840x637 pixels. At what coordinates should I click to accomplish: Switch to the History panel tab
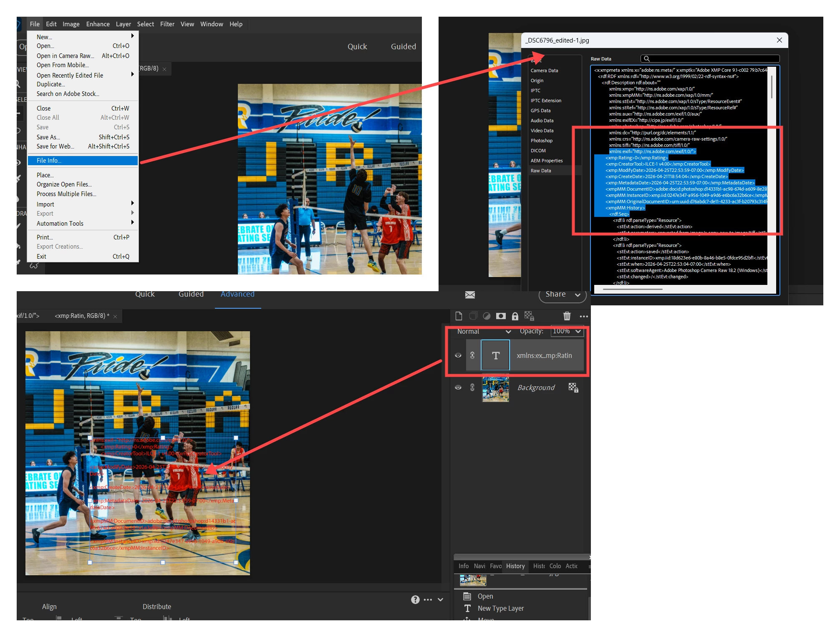click(x=515, y=566)
